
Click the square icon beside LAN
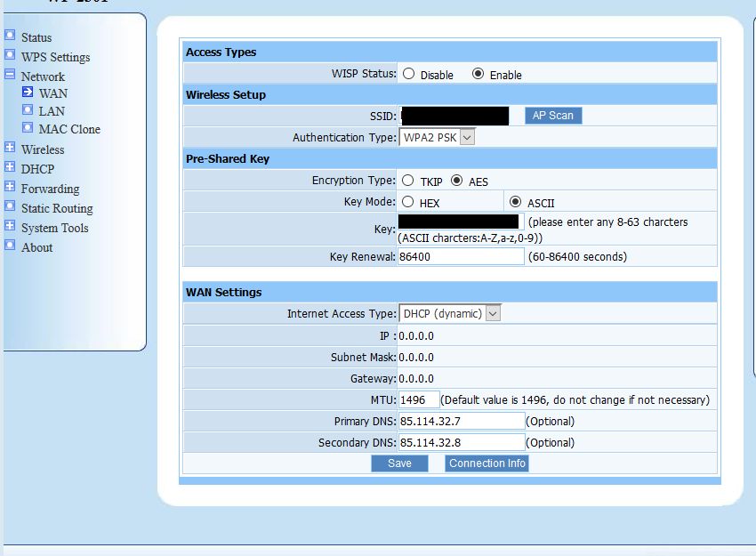coord(28,110)
